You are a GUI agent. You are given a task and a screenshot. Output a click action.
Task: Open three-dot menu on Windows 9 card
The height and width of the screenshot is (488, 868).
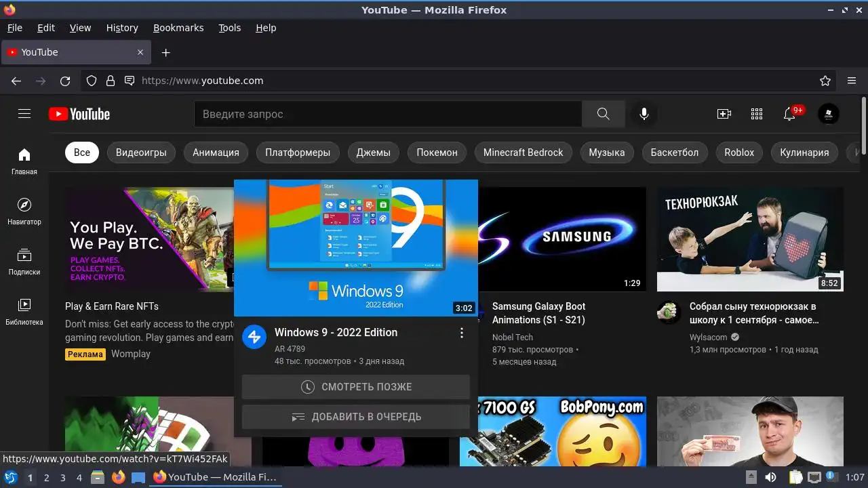coord(462,333)
